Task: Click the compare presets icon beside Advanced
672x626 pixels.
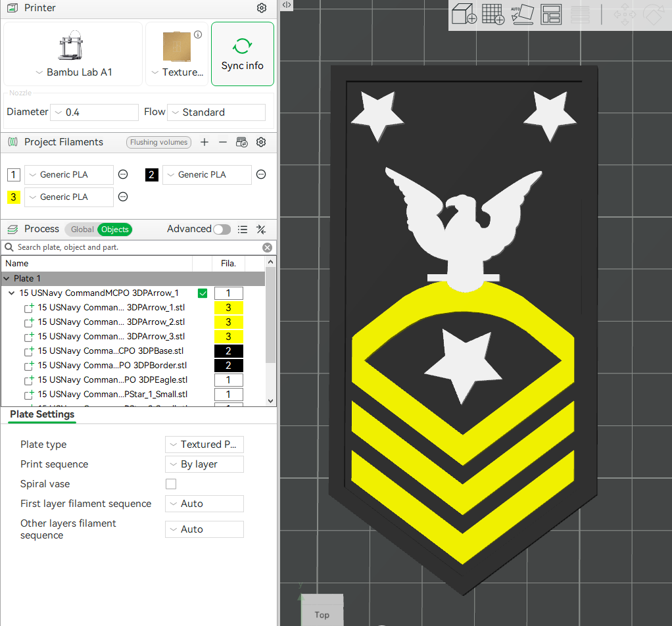Action: pyautogui.click(x=261, y=229)
